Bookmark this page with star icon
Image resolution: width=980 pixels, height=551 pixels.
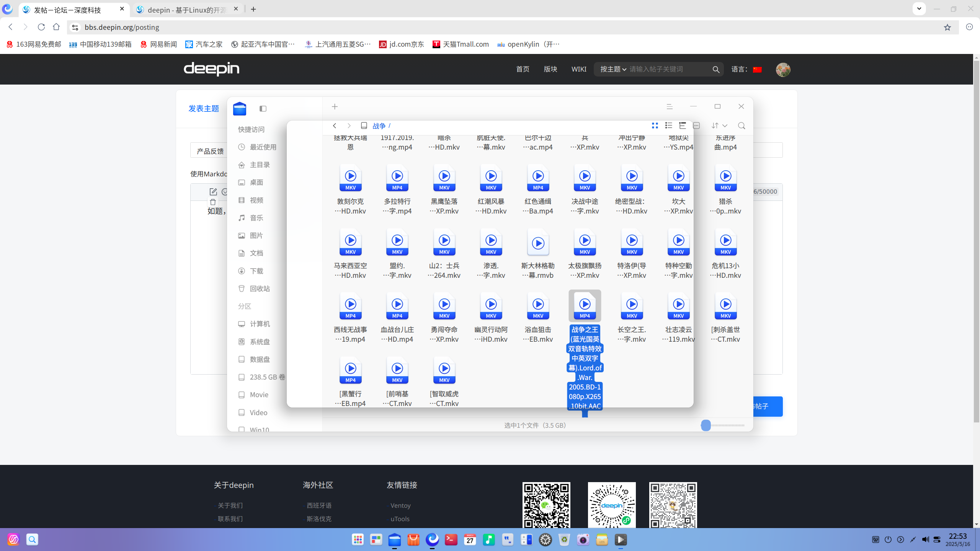click(x=947, y=27)
